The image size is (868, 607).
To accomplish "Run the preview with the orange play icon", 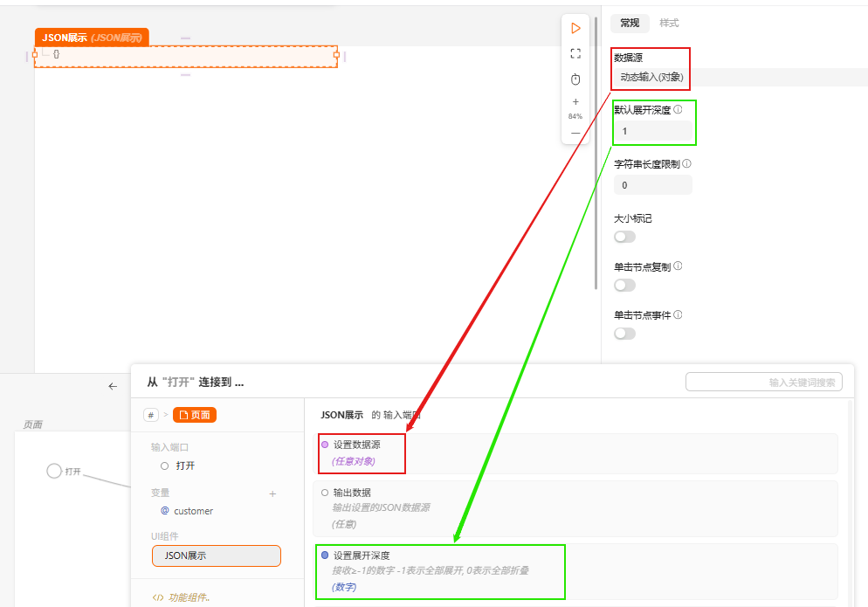I will pos(575,26).
